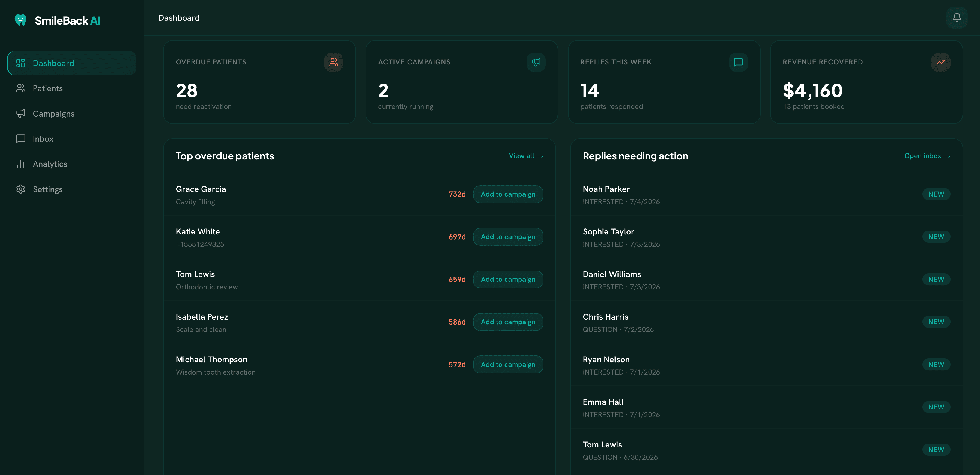
Task: Select Michael Thompson's patient name
Action: click(211, 360)
